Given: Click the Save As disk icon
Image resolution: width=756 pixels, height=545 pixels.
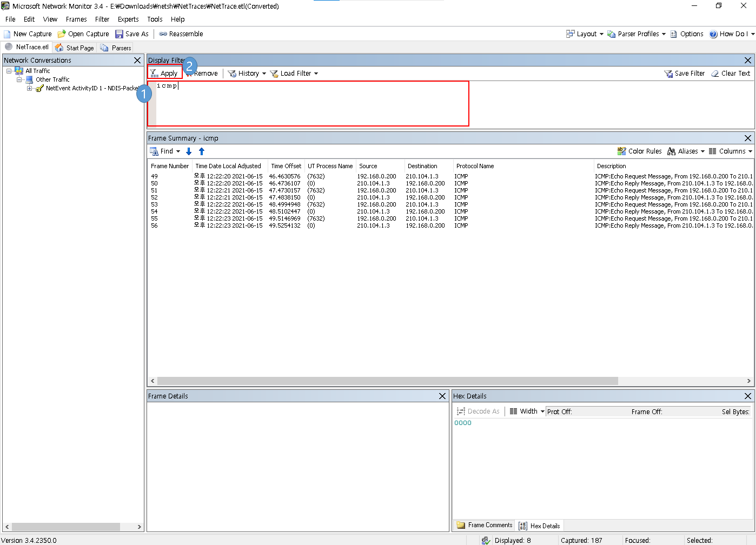Looking at the screenshot, I should point(119,34).
